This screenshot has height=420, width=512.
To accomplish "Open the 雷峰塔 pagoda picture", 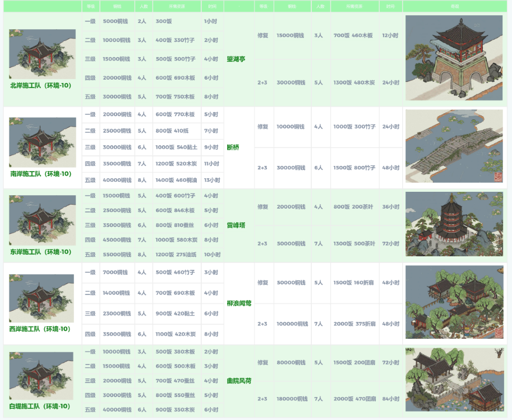I will 454,224.
